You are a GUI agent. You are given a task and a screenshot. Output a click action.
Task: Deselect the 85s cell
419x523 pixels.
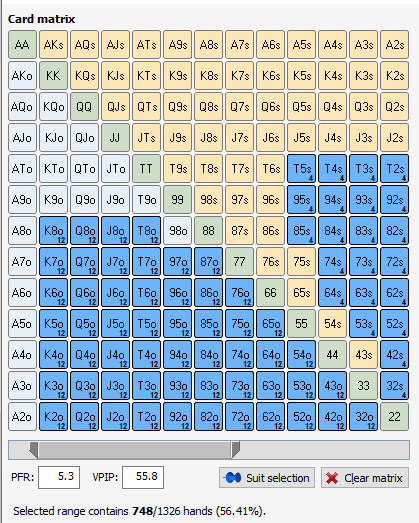tap(302, 231)
